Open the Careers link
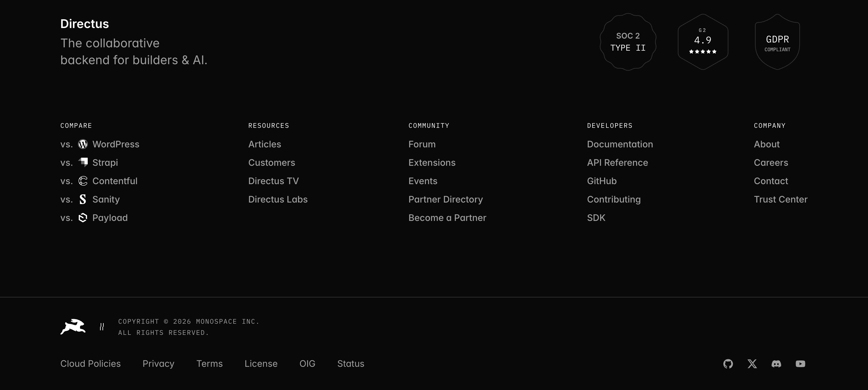 click(x=771, y=162)
